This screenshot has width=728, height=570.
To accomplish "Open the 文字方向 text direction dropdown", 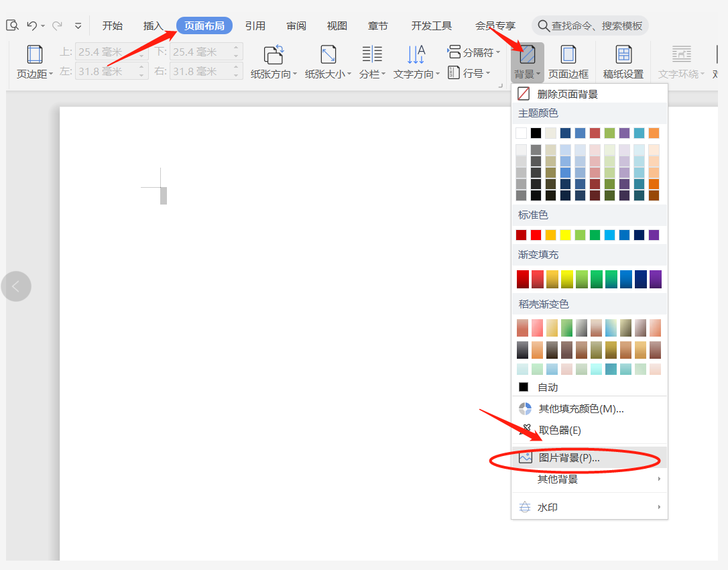I will (x=416, y=62).
